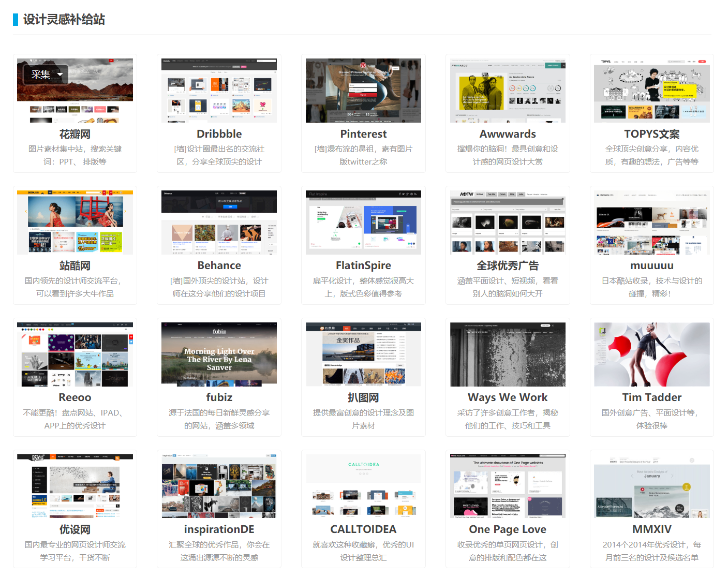Click the Behance title link
The width and height of the screenshot is (728, 577).
(219, 265)
